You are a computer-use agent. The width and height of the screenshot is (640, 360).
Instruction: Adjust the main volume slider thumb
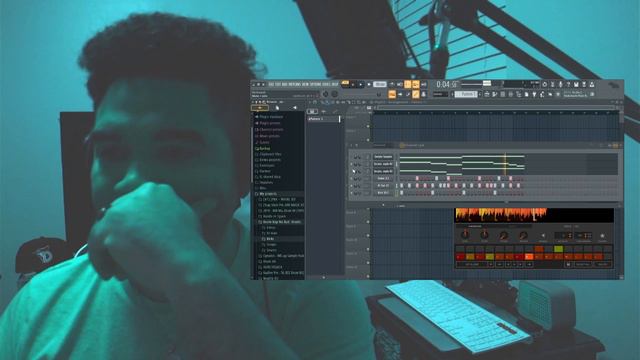pos(487,83)
